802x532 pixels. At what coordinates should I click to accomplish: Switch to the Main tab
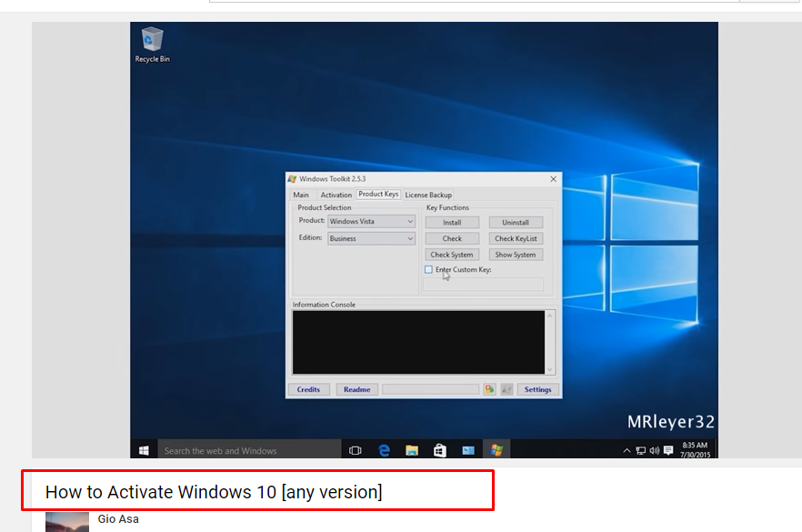(301, 195)
